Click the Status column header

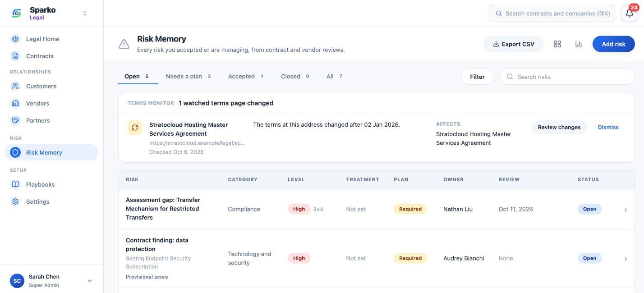click(x=588, y=179)
